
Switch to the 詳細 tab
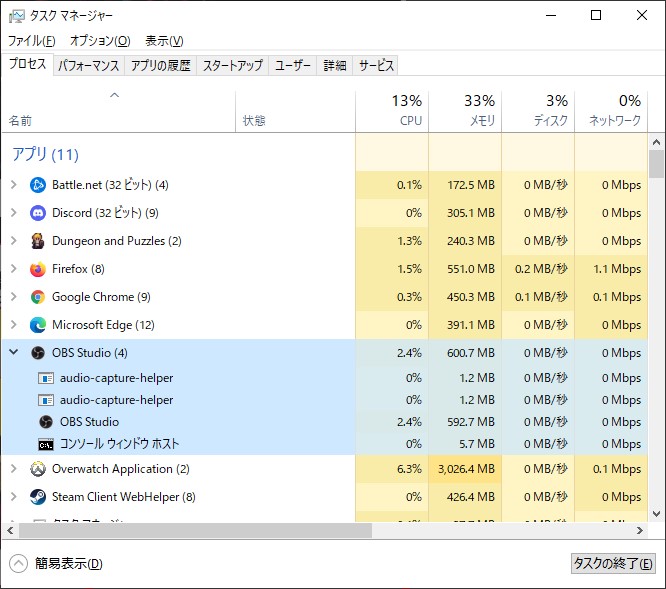[x=335, y=65]
